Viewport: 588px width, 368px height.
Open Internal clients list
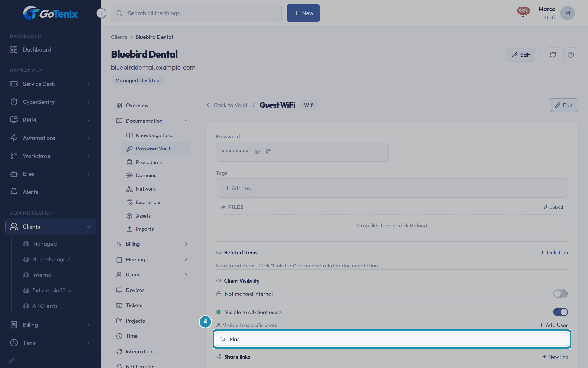(x=42, y=275)
